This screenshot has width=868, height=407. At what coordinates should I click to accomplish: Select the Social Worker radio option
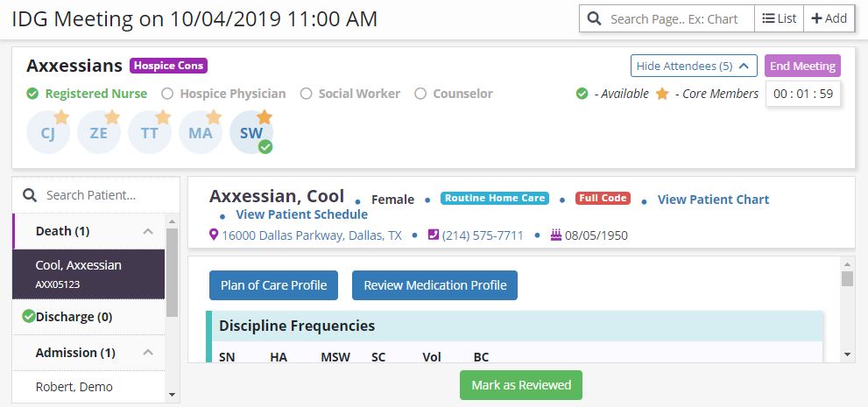306,94
